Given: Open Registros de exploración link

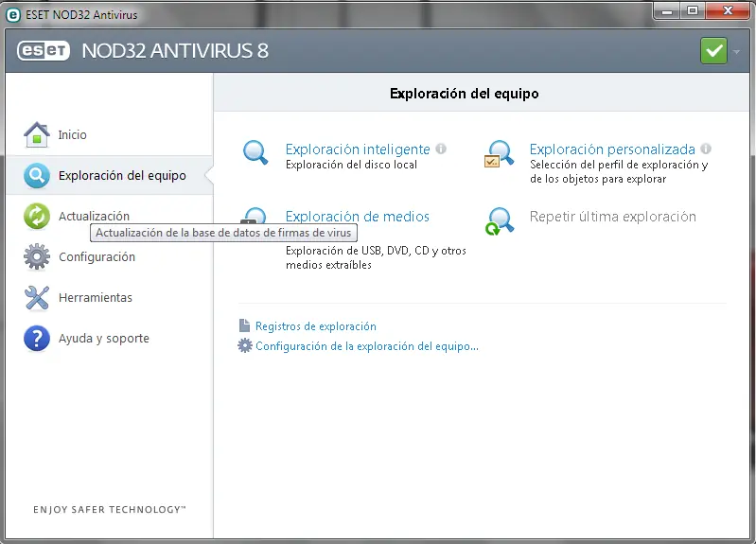Looking at the screenshot, I should click(x=316, y=326).
